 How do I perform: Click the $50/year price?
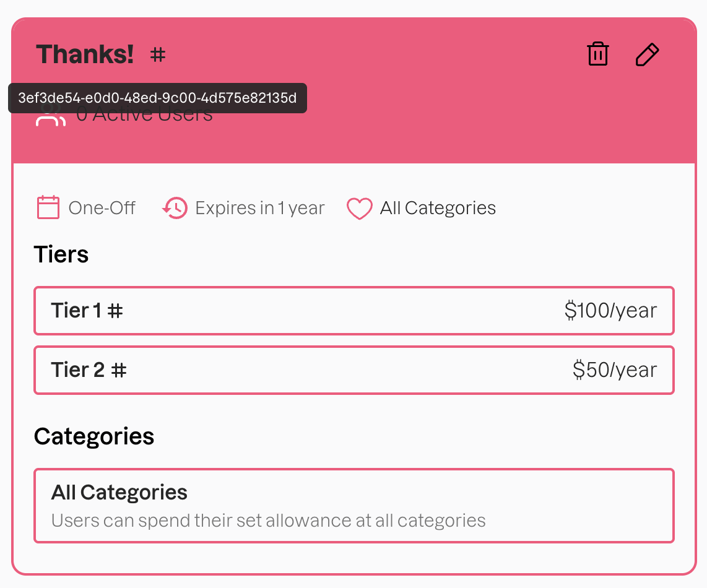coord(615,370)
